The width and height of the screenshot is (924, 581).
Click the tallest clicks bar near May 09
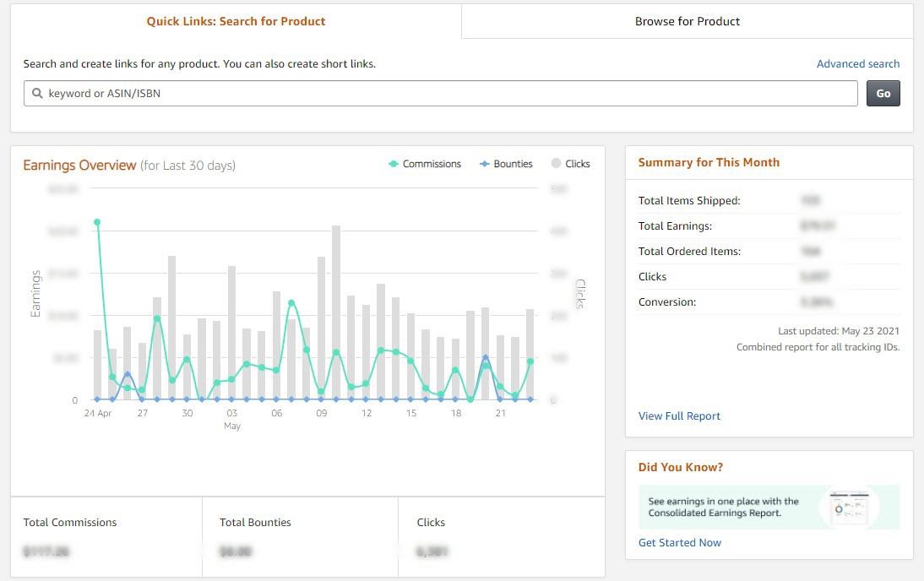pyautogui.click(x=335, y=312)
